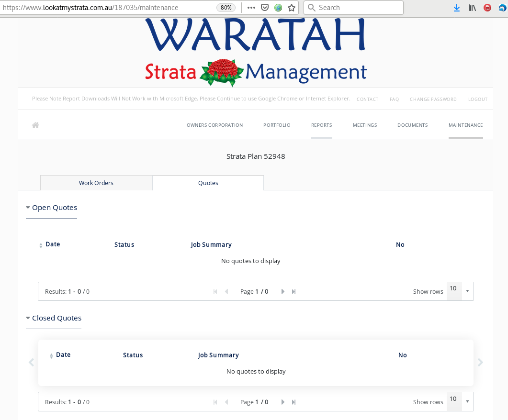Click the right carousel arrow beside Closed Quotes table
The image size is (508, 420).
click(x=480, y=363)
